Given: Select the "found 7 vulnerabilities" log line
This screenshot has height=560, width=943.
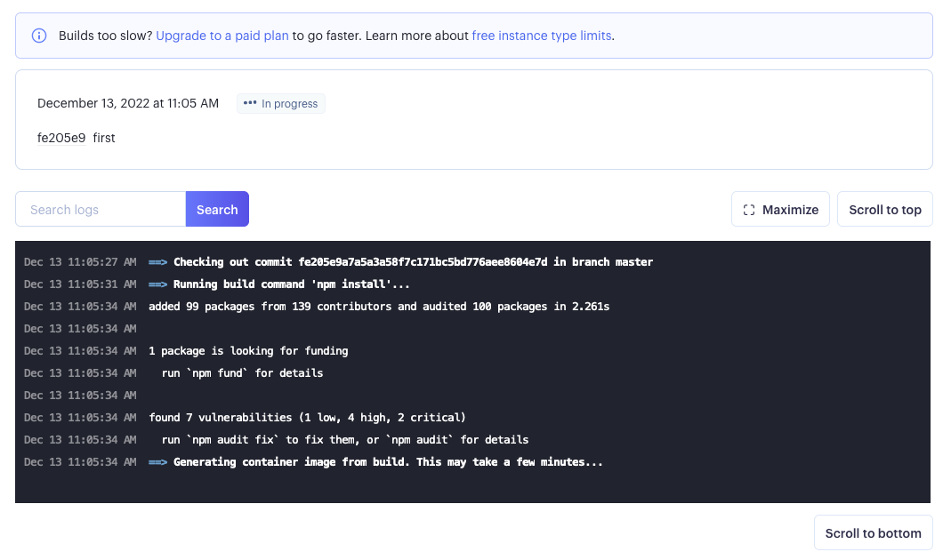Looking at the screenshot, I should point(307,418).
